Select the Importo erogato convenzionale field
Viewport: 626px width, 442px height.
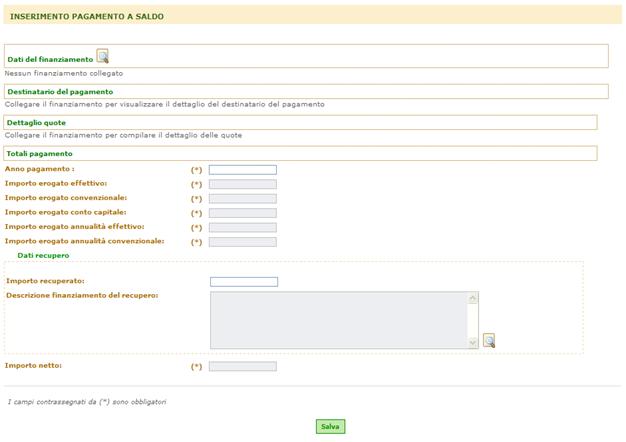point(243,198)
